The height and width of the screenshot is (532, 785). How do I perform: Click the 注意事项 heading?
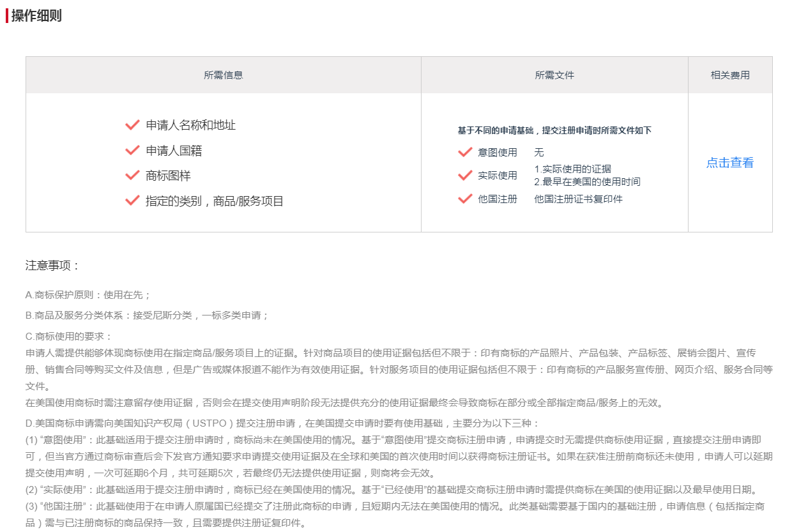[53, 266]
